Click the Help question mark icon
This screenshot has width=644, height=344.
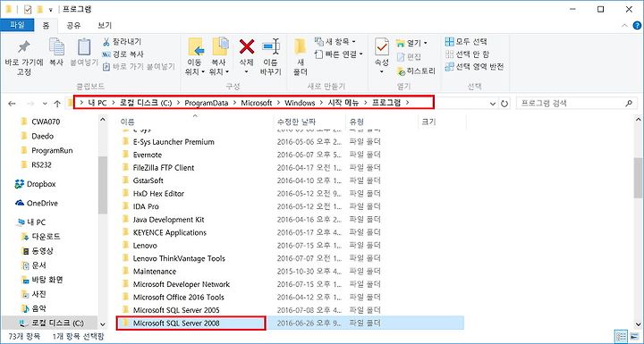637,25
